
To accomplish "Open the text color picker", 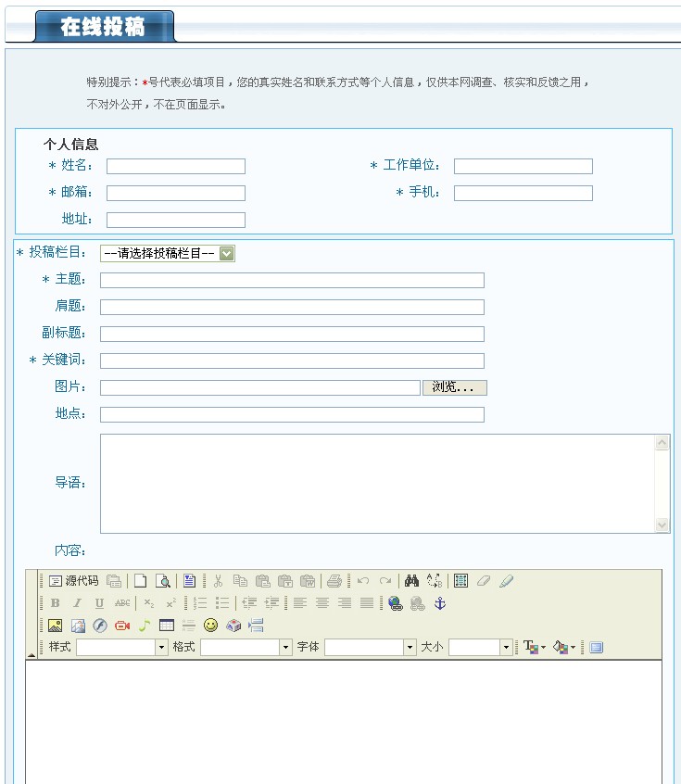I will click(x=535, y=648).
